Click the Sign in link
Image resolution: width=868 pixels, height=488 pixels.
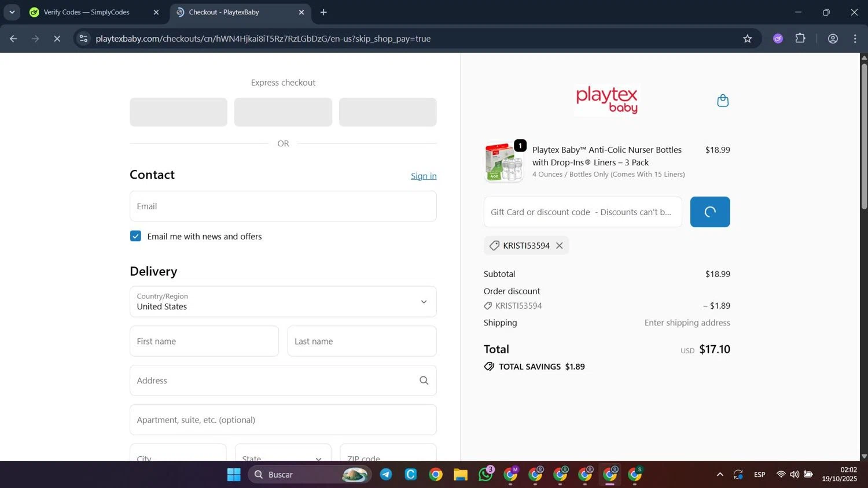(424, 176)
